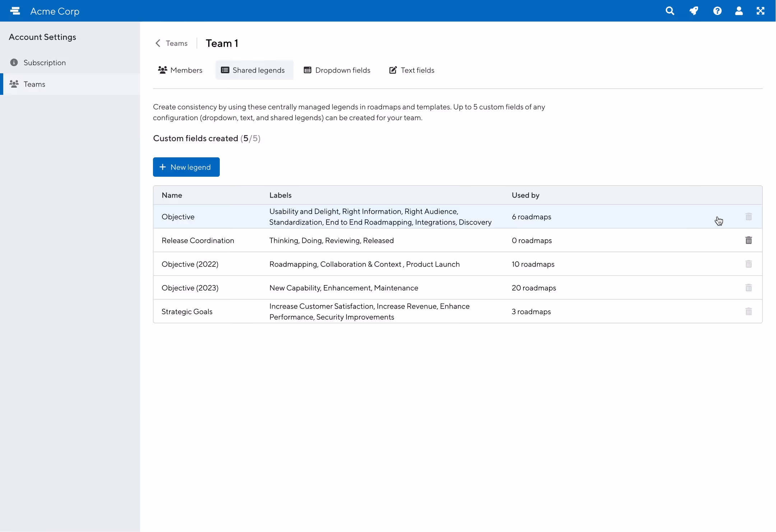Open the search icon in header
Screen dimensions: 776x532
click(x=670, y=11)
